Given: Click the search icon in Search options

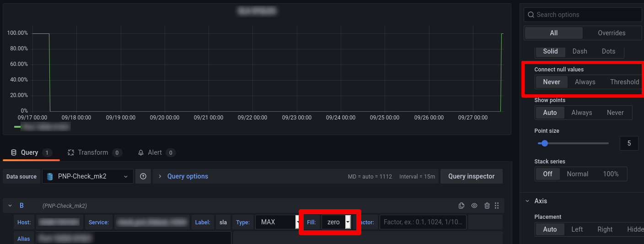Looking at the screenshot, I should click(x=531, y=15).
